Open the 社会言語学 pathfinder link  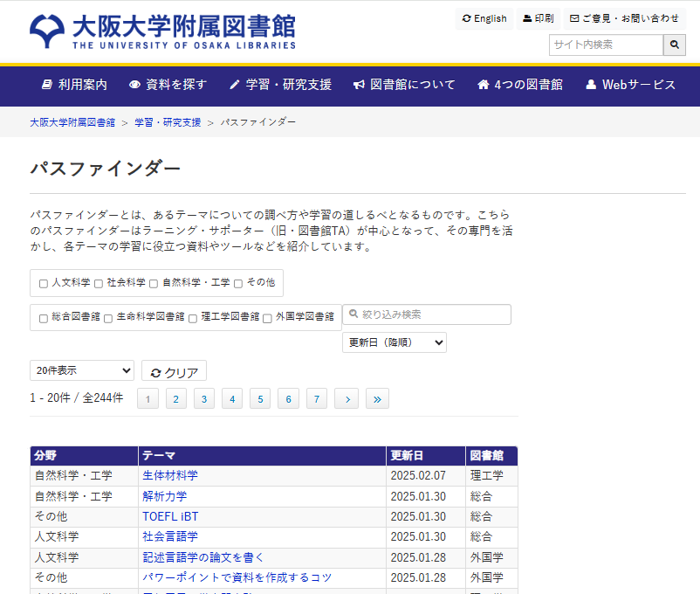[x=170, y=537]
